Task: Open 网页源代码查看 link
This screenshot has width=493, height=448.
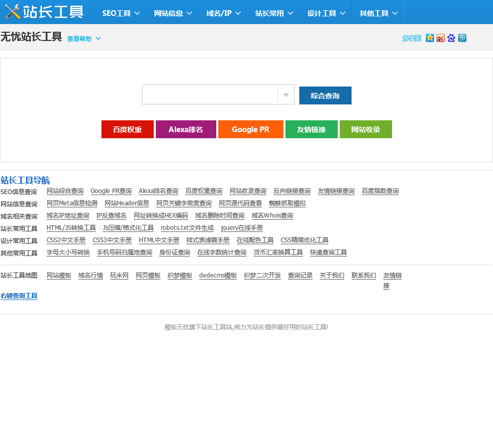Action: 240,203
